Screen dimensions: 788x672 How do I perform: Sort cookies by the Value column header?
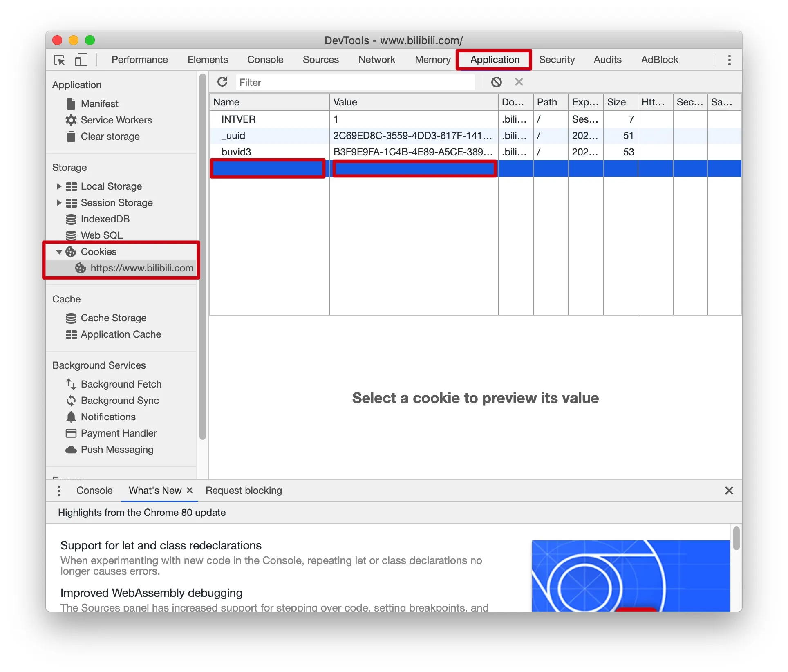[414, 102]
